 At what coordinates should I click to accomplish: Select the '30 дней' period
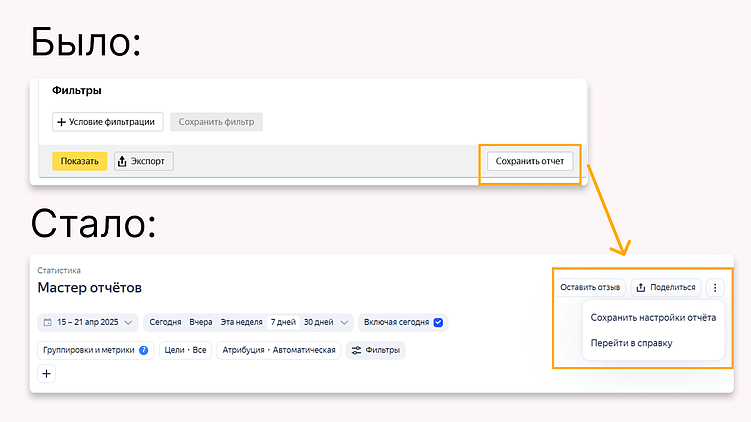pos(319,322)
